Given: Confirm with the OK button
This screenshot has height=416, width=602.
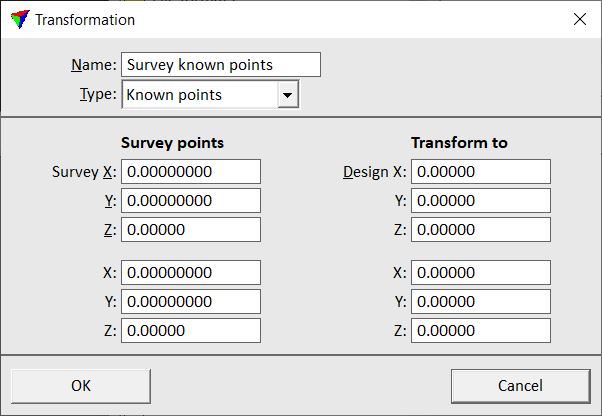Looking at the screenshot, I should coord(81,386).
